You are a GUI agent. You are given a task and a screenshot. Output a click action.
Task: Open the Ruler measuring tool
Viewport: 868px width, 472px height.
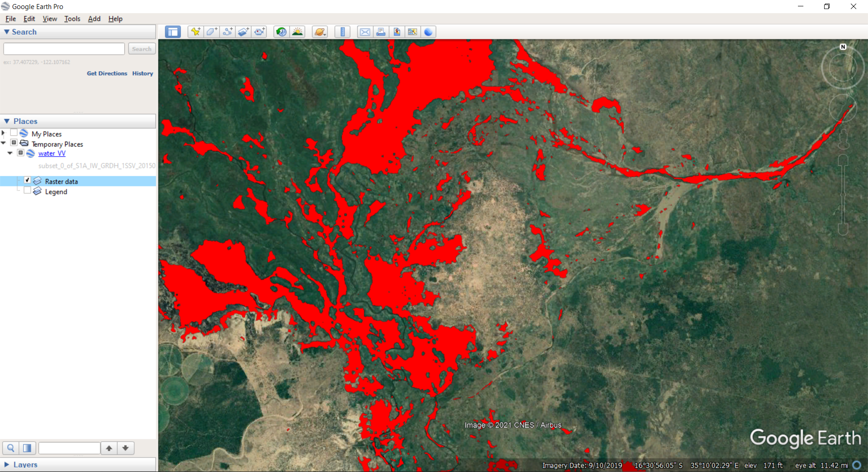[342, 32]
